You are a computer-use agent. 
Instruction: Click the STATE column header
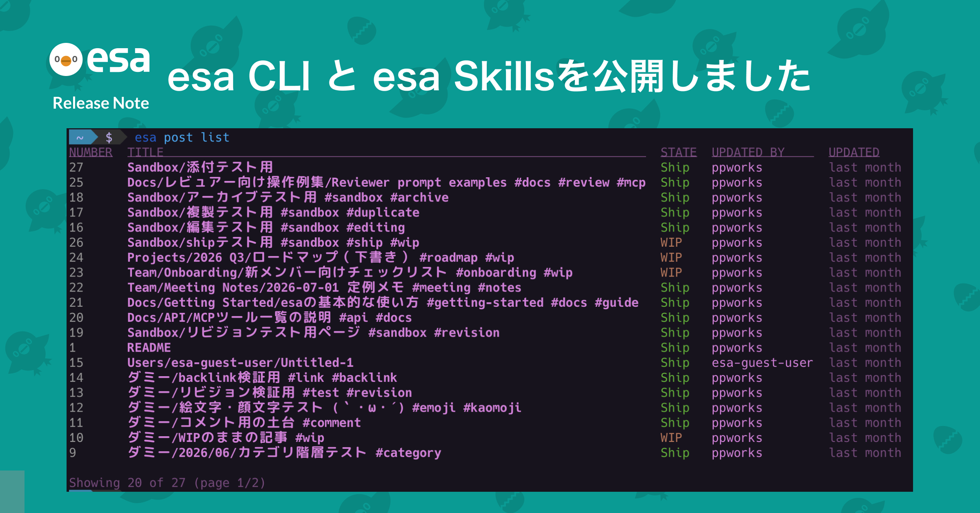tap(679, 152)
